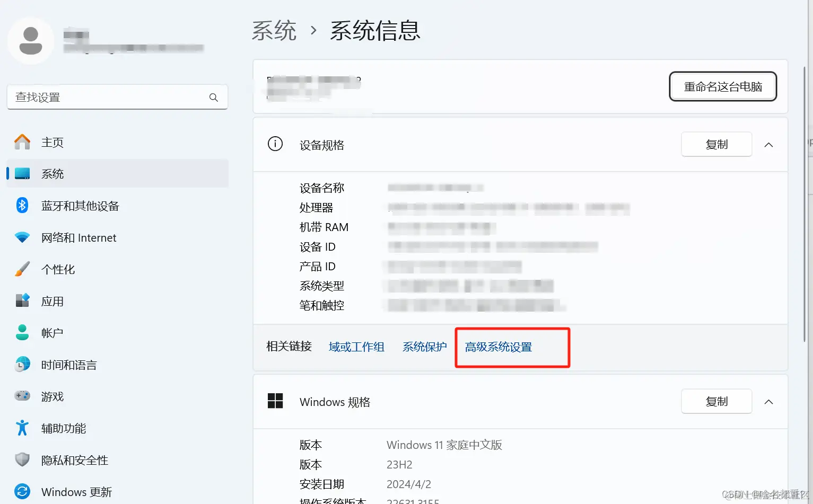Click the user profile avatar
Image resolution: width=813 pixels, height=504 pixels.
pyautogui.click(x=31, y=40)
